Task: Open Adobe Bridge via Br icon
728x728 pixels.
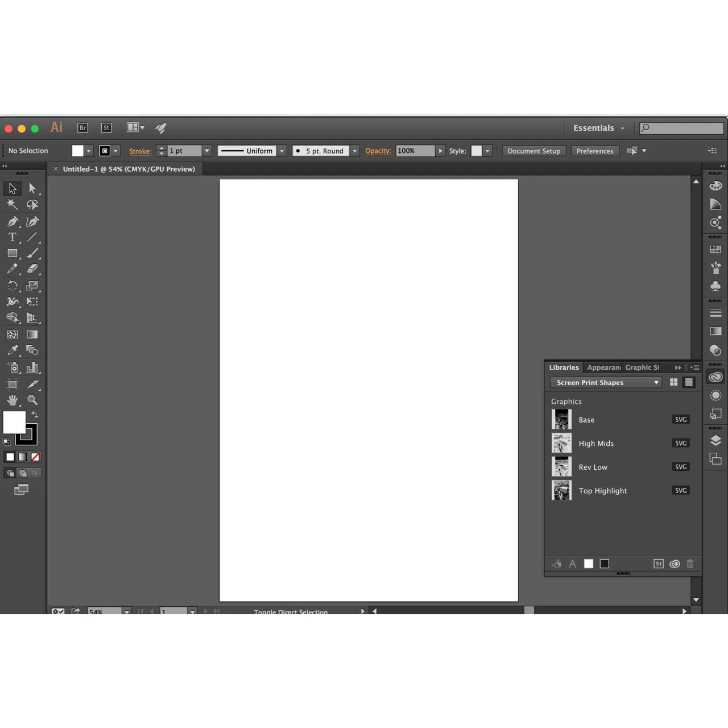Action: click(x=82, y=128)
